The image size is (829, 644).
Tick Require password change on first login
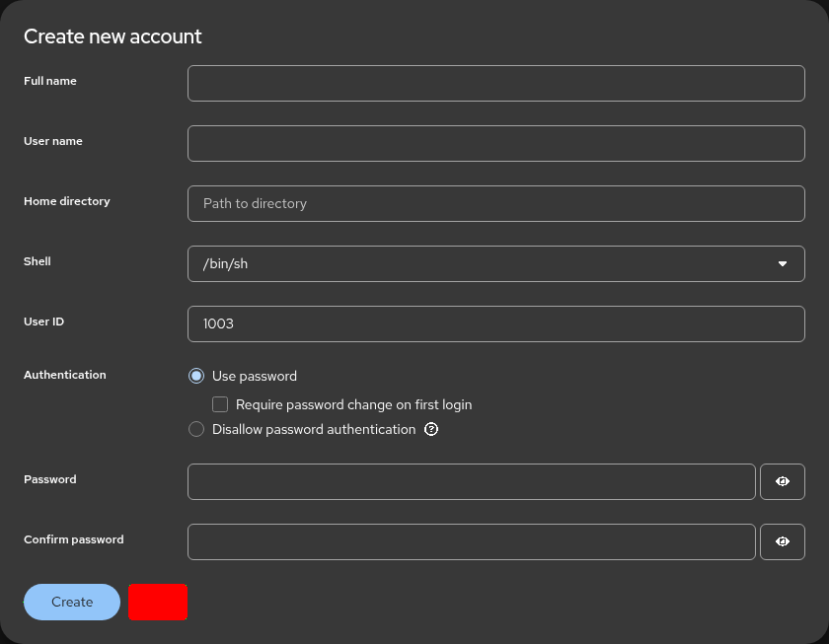220,404
